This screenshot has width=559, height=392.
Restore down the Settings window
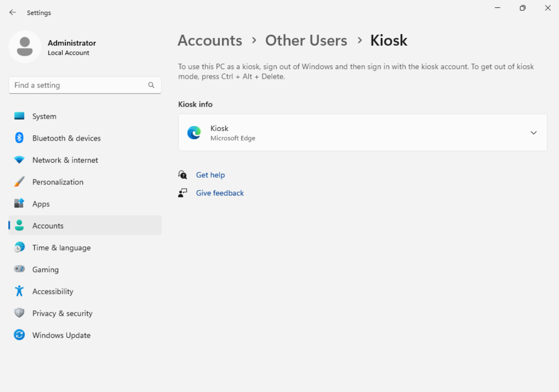[x=522, y=8]
